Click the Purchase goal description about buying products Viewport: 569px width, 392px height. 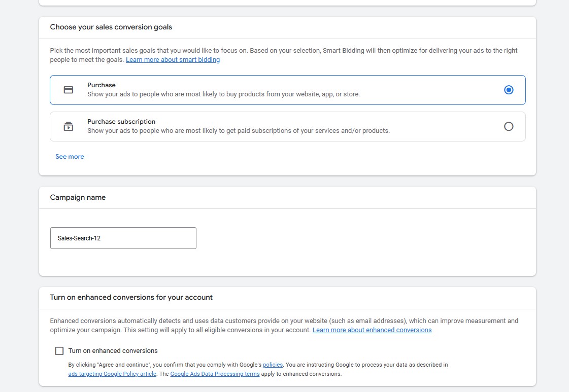click(223, 94)
